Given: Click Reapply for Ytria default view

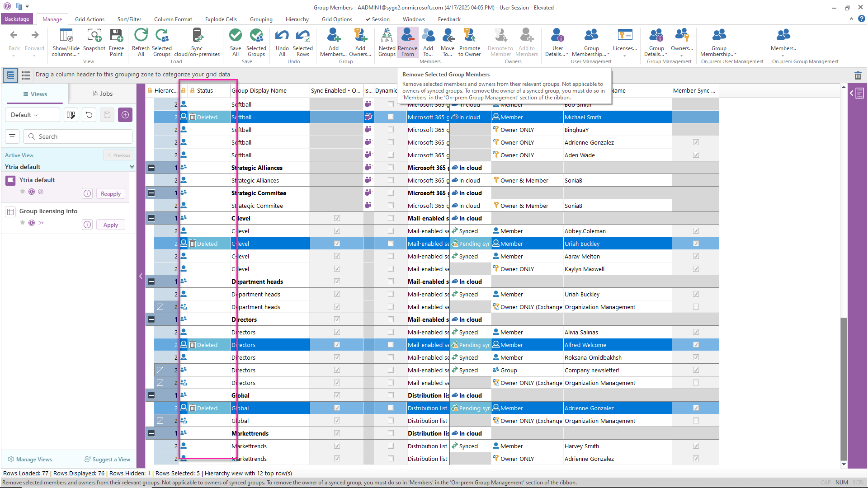Looking at the screenshot, I should [110, 194].
